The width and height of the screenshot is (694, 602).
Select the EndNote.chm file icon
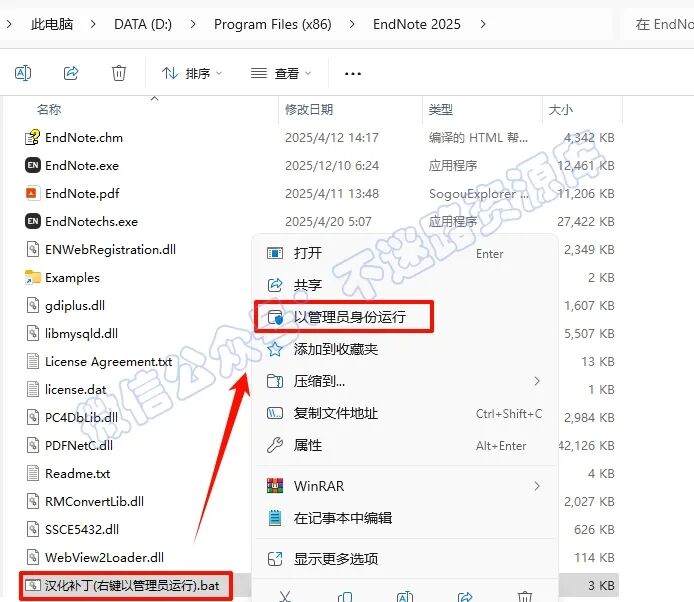pyautogui.click(x=33, y=138)
